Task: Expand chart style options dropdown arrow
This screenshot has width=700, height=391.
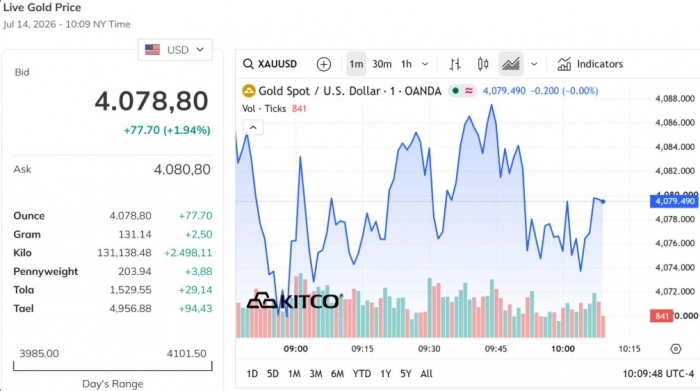Action: coord(534,64)
